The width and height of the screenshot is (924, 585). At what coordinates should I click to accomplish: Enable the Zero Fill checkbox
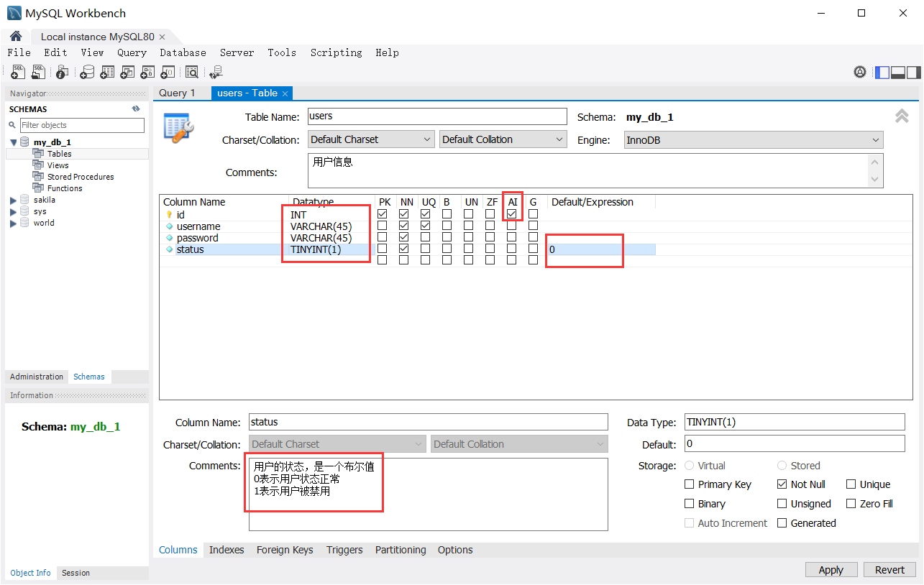(x=851, y=504)
